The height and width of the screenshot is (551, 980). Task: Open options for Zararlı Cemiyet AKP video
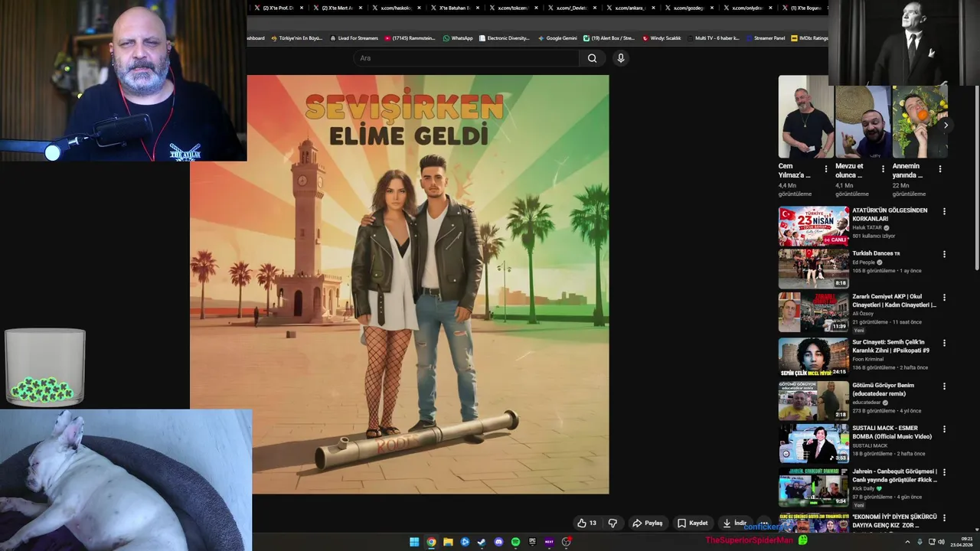point(944,297)
